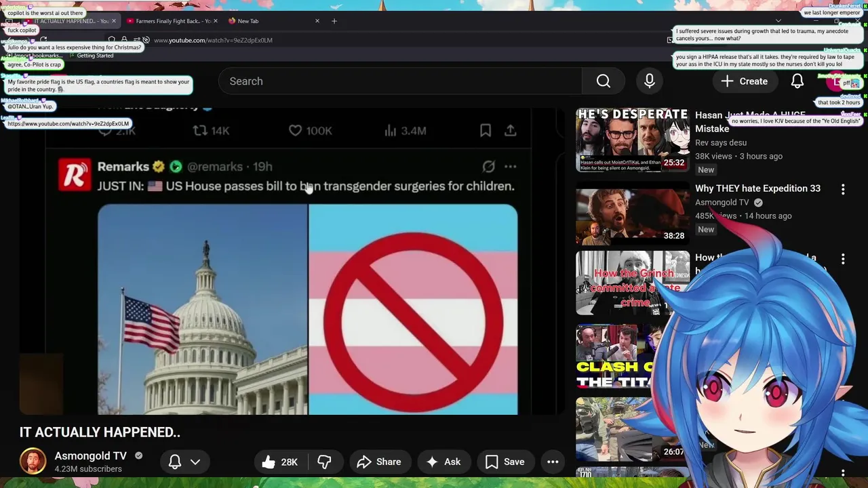Open YouTube notifications bell in header

point(797,81)
